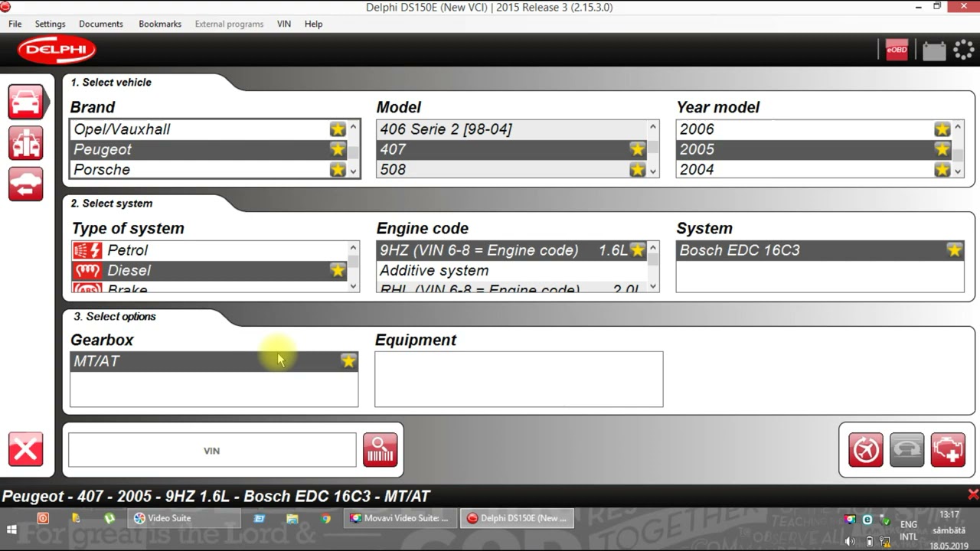
Task: Select Petrol type of system
Action: (209, 250)
